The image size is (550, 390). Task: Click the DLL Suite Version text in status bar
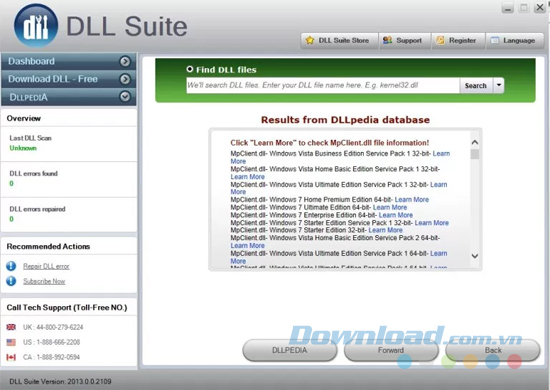coord(60,382)
